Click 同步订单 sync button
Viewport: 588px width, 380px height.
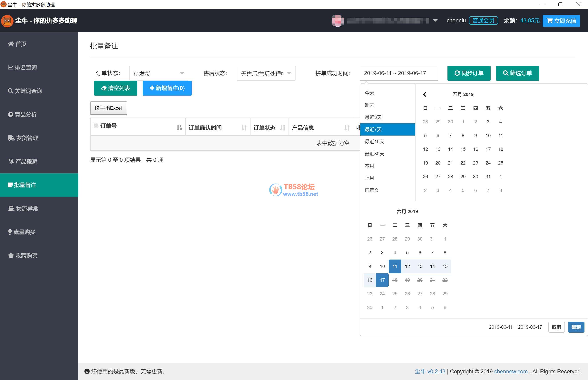(469, 73)
